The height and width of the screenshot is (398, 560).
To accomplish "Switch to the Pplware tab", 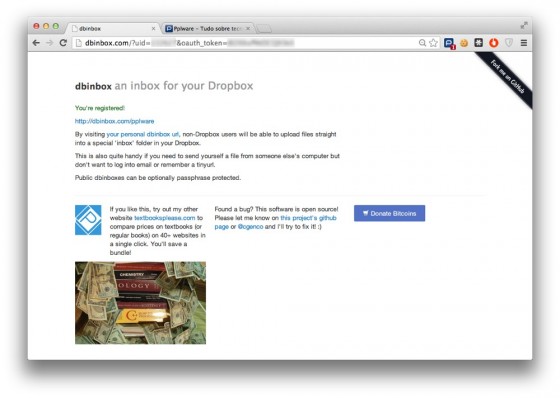I will [x=208, y=28].
